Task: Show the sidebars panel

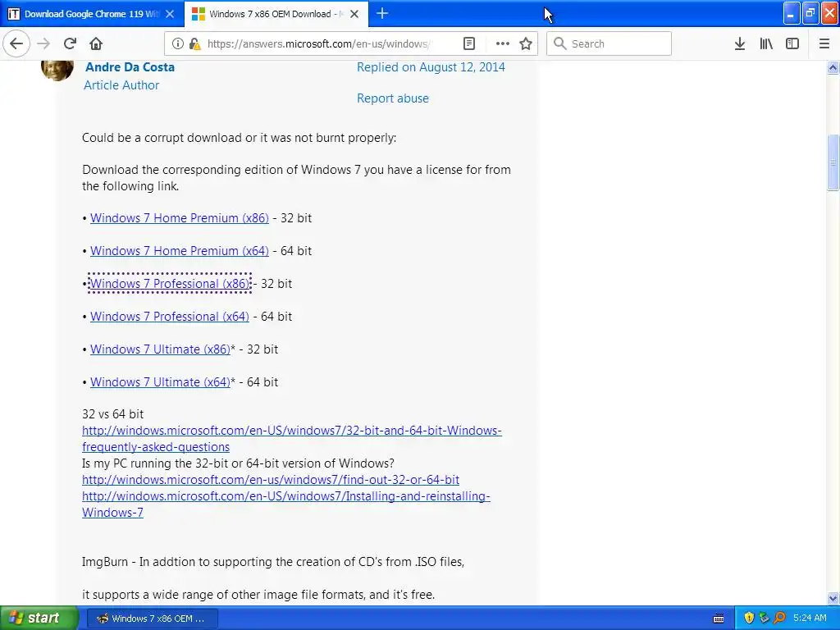Action: 792,43
